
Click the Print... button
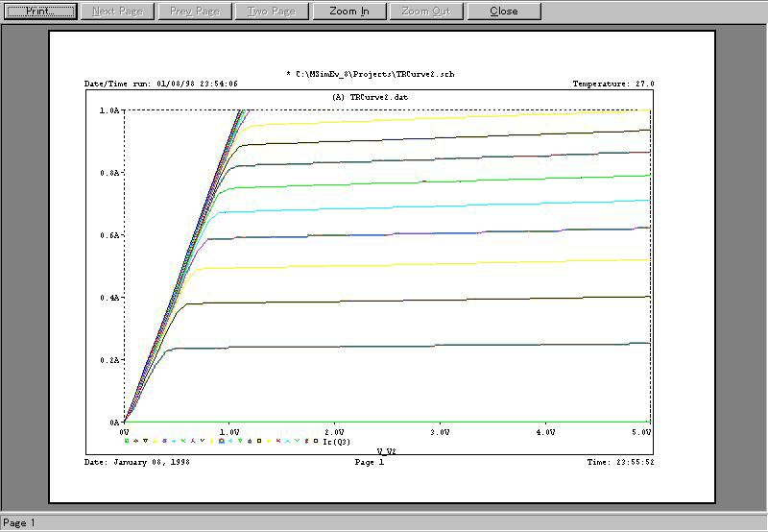pos(39,12)
